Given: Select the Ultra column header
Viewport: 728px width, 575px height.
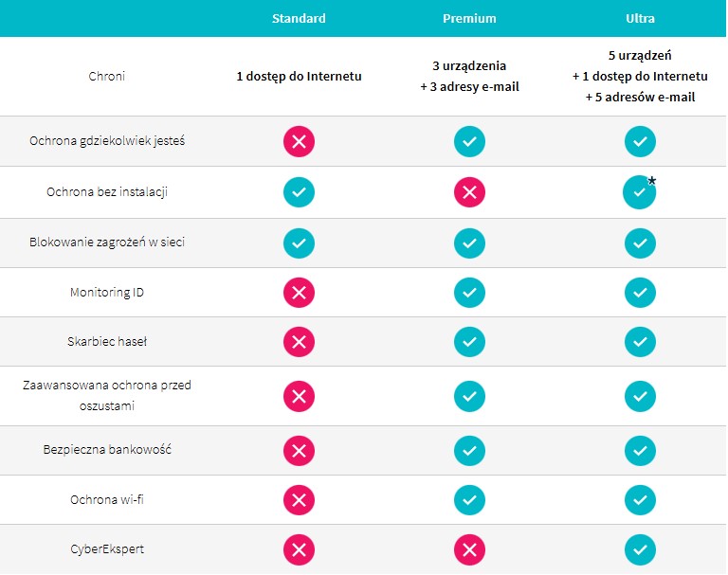Looking at the screenshot, I should (x=640, y=18).
